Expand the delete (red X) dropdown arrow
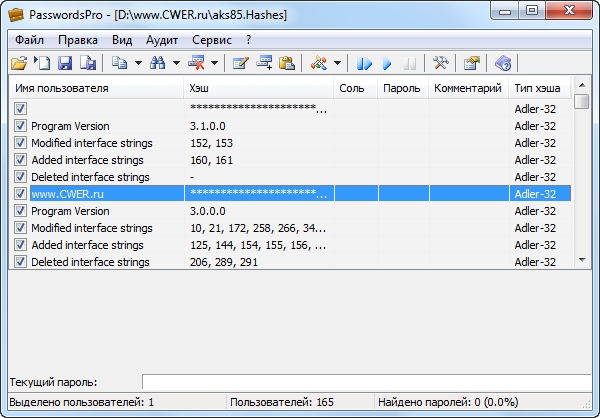Viewport: 600px width, 418px height. tap(215, 63)
